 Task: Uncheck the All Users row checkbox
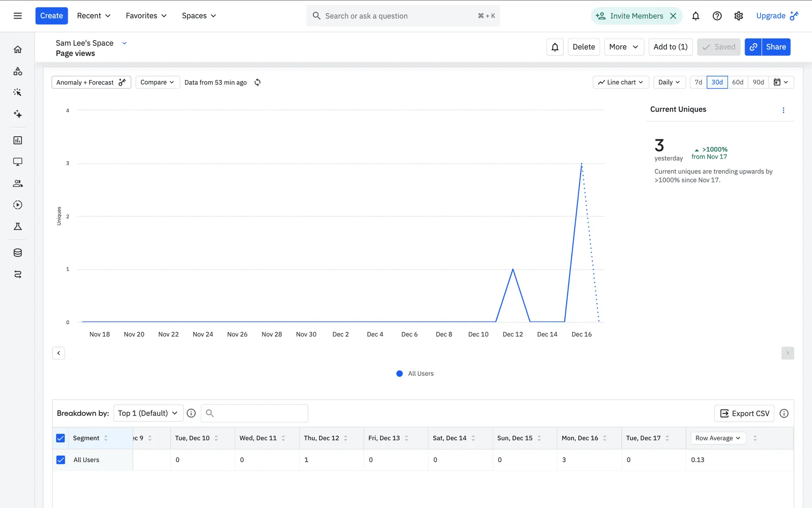tap(60, 460)
